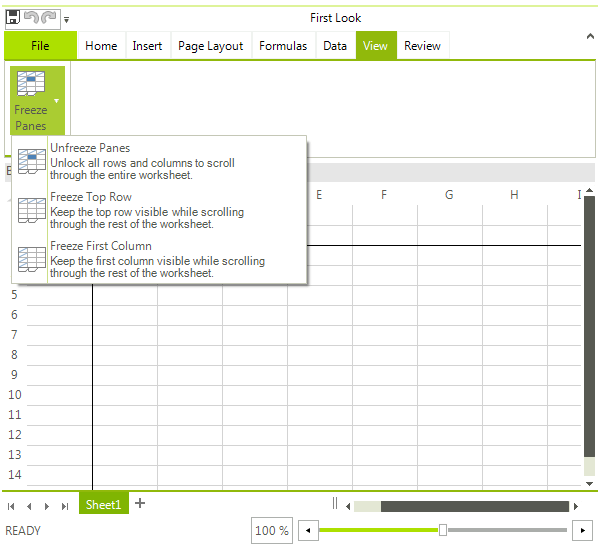Click the READY status text

point(23,531)
